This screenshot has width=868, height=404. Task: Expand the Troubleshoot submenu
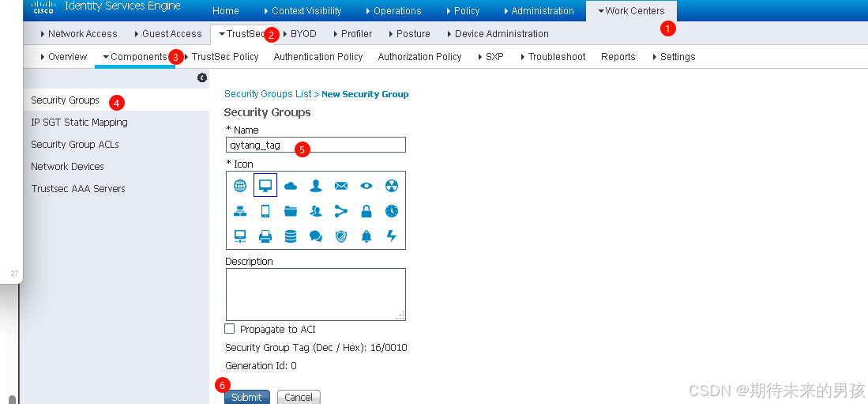[552, 56]
